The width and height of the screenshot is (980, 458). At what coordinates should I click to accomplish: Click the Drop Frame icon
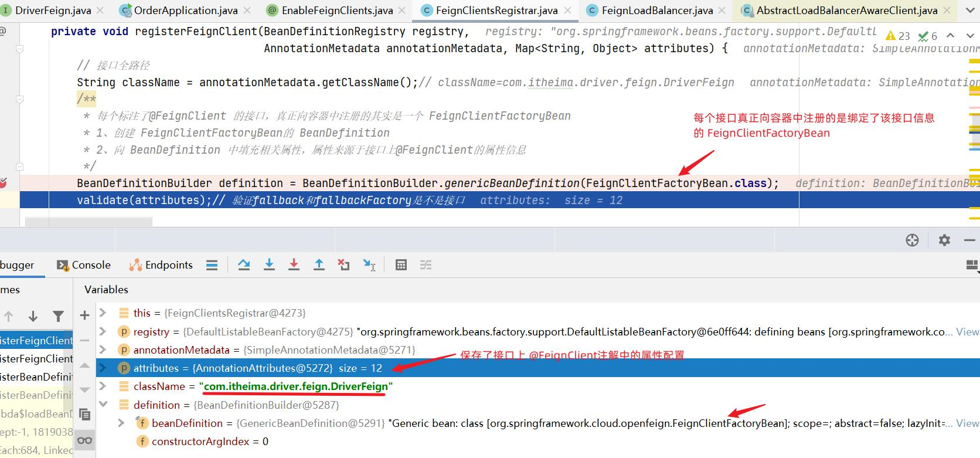tap(343, 265)
